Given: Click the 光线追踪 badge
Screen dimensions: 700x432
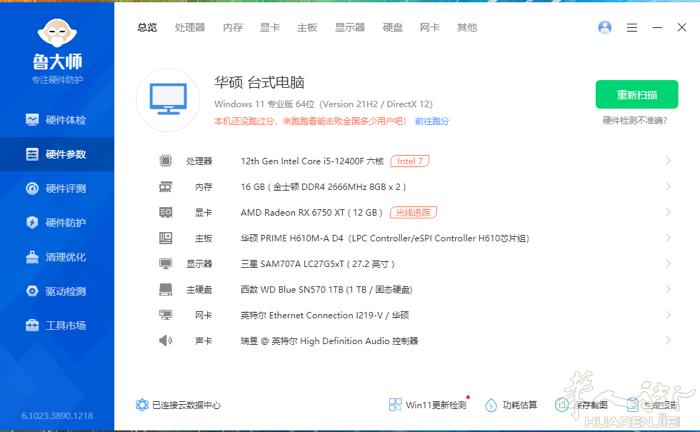Looking at the screenshot, I should (413, 212).
